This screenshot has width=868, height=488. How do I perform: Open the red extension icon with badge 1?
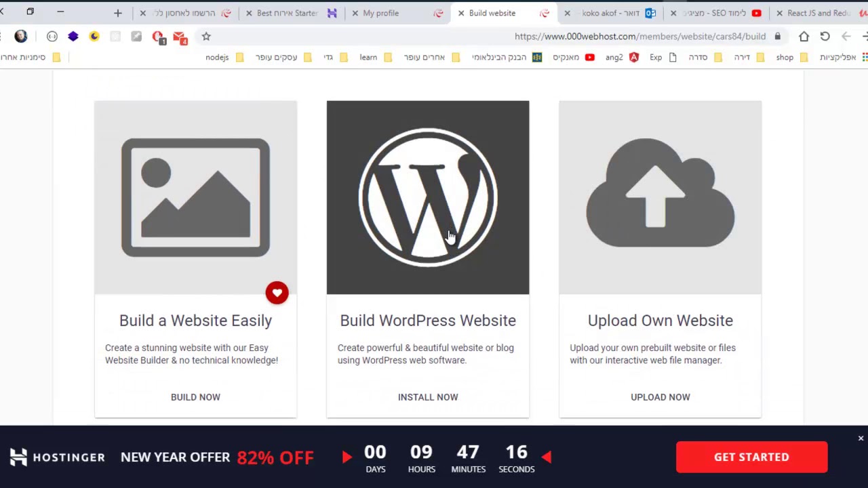click(x=159, y=37)
